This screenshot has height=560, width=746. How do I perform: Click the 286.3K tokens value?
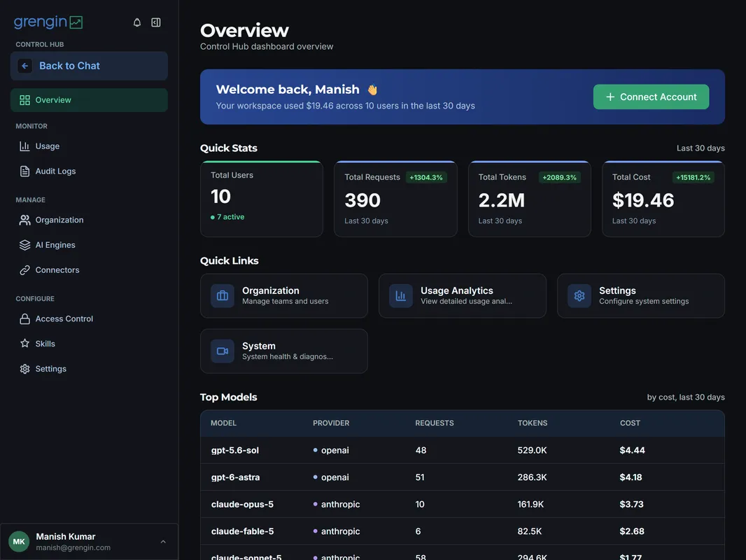(x=532, y=477)
